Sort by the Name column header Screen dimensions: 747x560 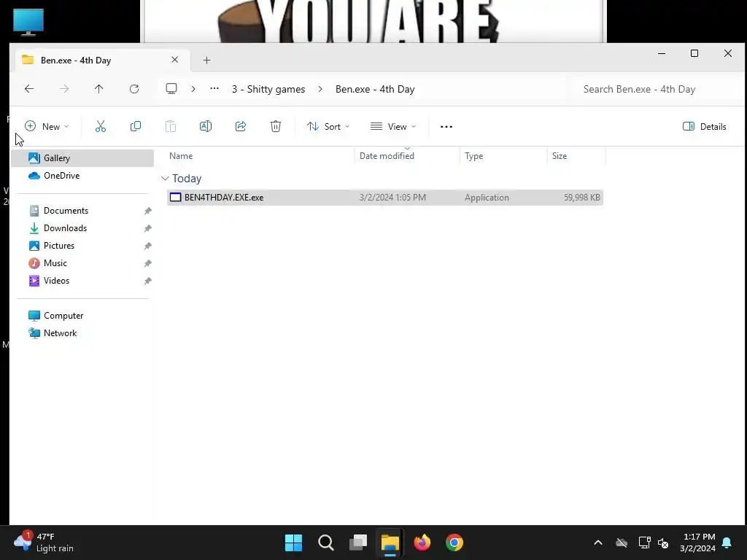click(260, 156)
